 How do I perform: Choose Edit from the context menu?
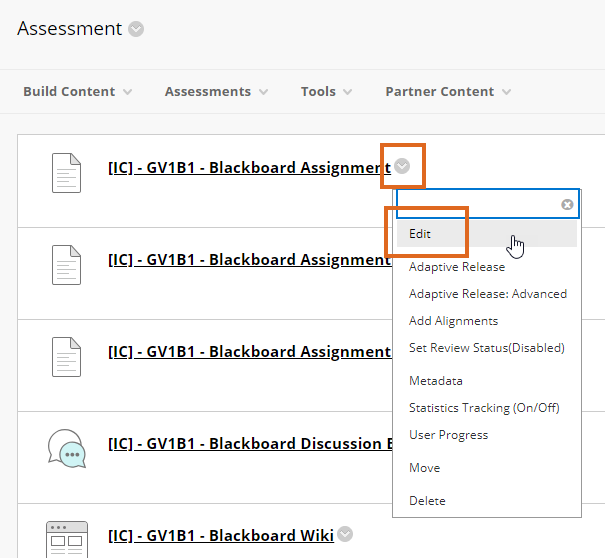point(487,233)
